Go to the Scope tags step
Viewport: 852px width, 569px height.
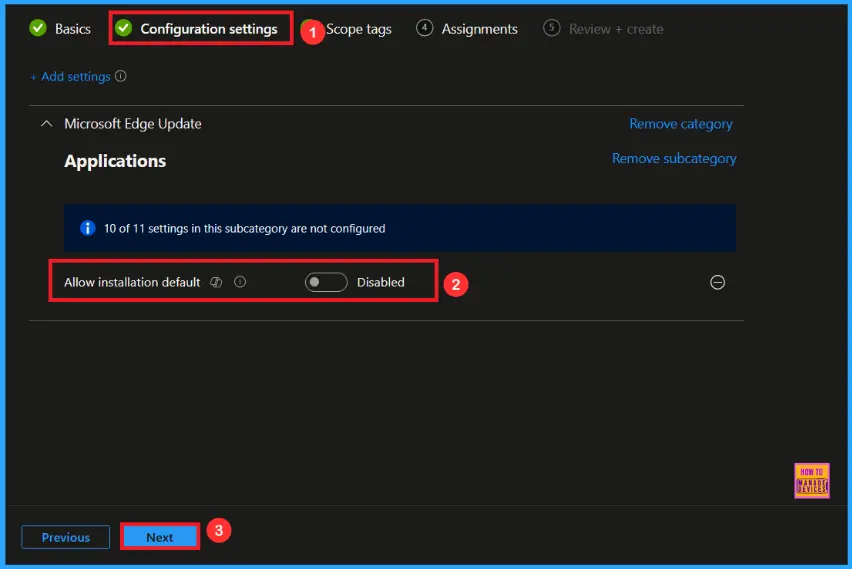(x=359, y=29)
